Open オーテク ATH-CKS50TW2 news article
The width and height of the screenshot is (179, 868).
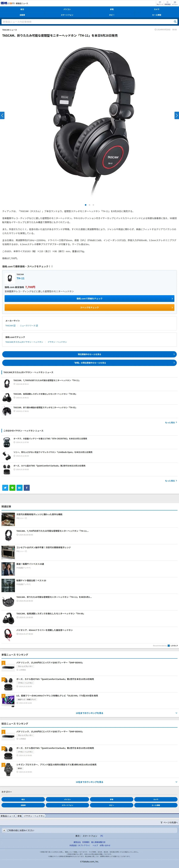tap(89, 442)
